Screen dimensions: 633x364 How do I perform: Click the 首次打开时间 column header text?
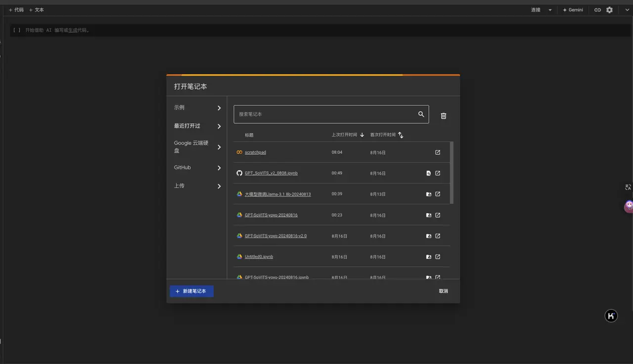(383, 135)
